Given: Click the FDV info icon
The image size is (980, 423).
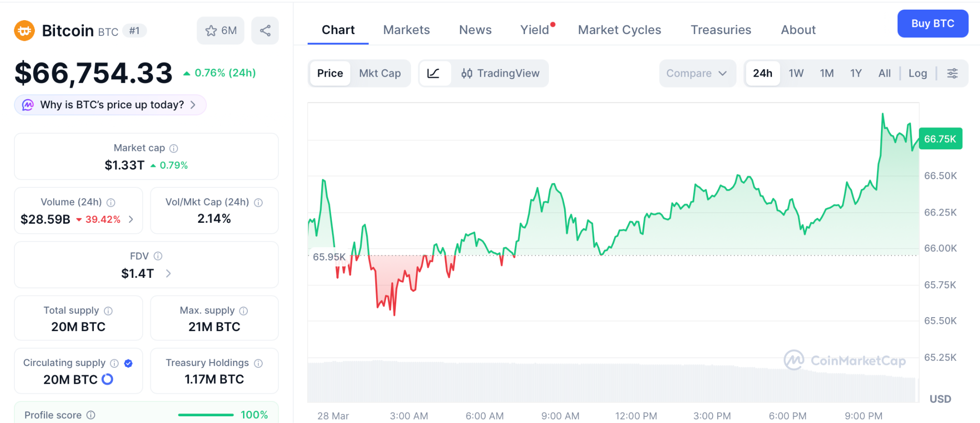Looking at the screenshot, I should pos(158,256).
